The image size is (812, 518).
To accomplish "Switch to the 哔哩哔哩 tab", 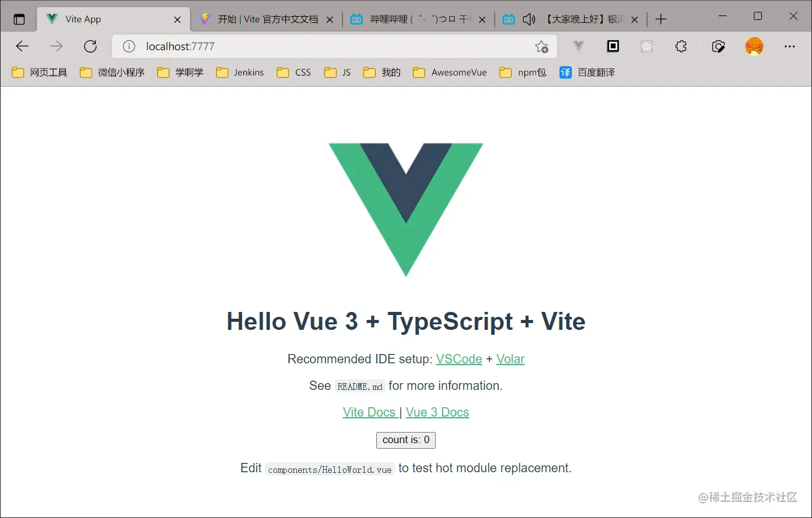I will click(x=419, y=19).
